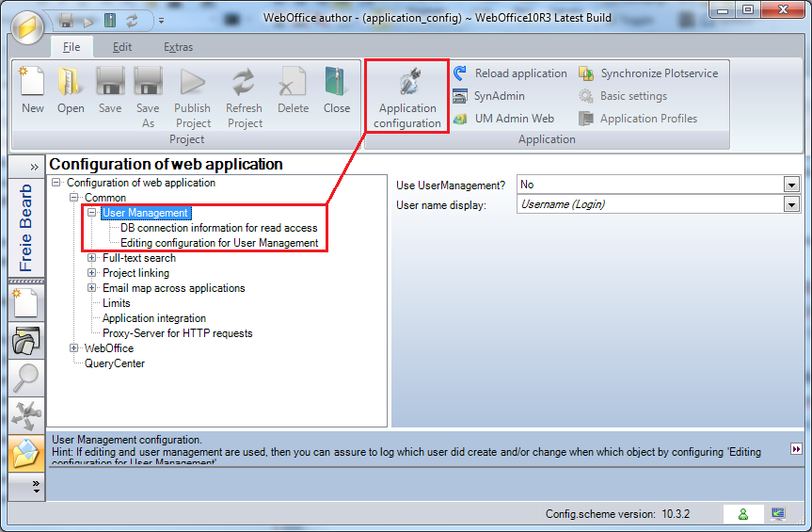Screen dimensions: 812x532
Task: Click the sidebar tools/arrows icon
Action: 25,415
